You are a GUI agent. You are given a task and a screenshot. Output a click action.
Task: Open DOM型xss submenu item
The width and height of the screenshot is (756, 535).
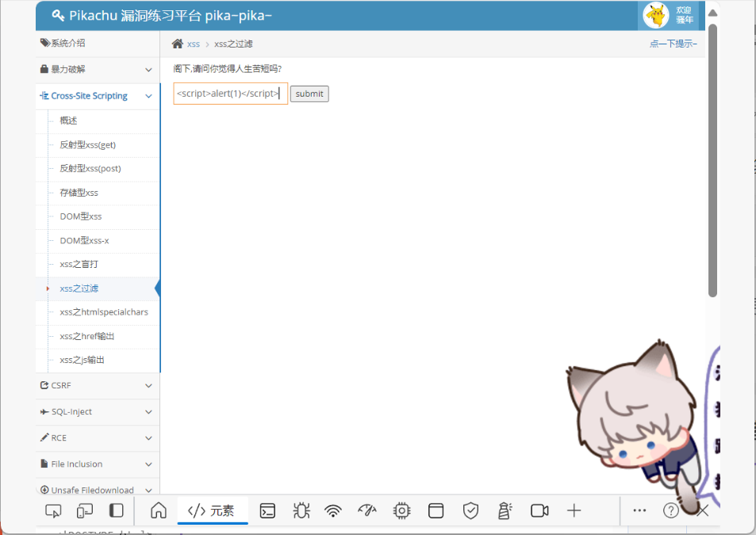pyautogui.click(x=80, y=216)
